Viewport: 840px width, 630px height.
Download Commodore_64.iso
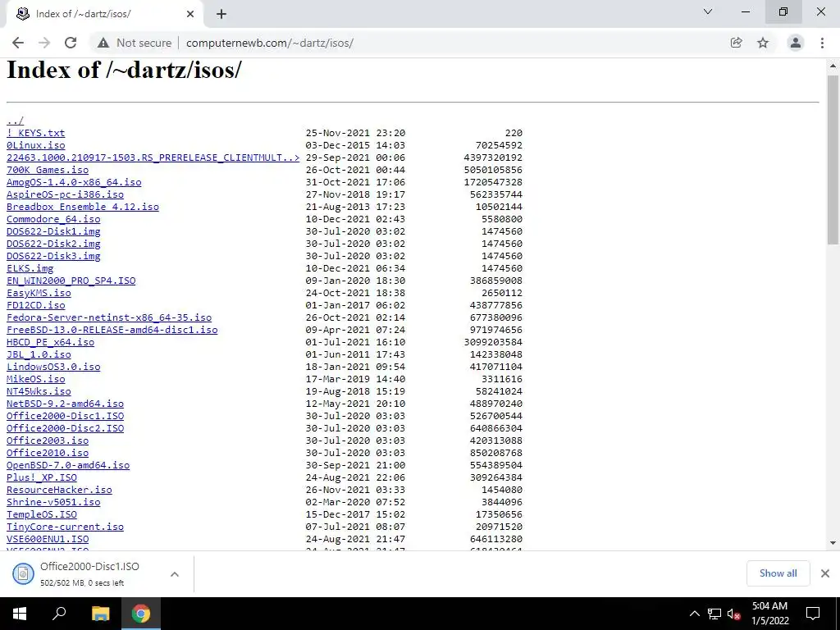pyautogui.click(x=53, y=219)
